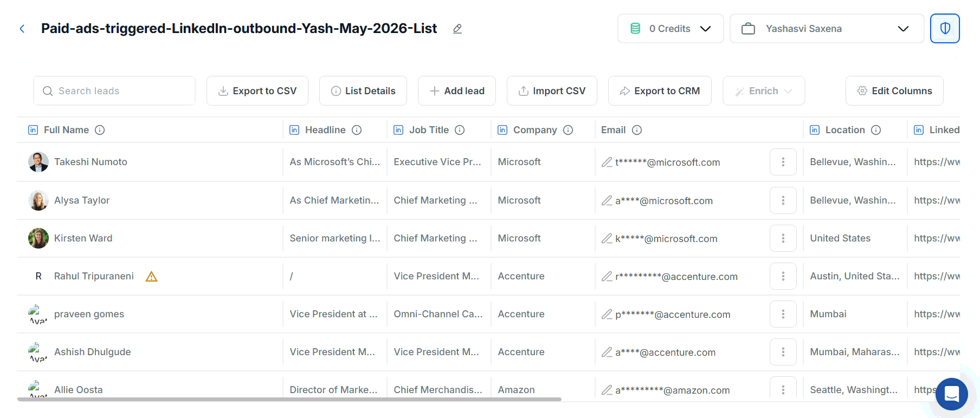Focus the Search leads field

click(114, 91)
